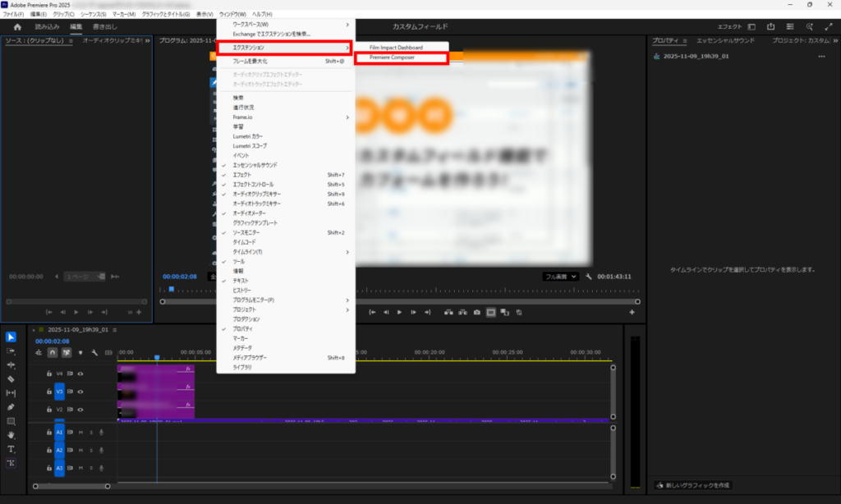Screen dimensions: 841x504
Task: Select Lumetri カラー in the Window menu
Action: pyautogui.click(x=249, y=136)
